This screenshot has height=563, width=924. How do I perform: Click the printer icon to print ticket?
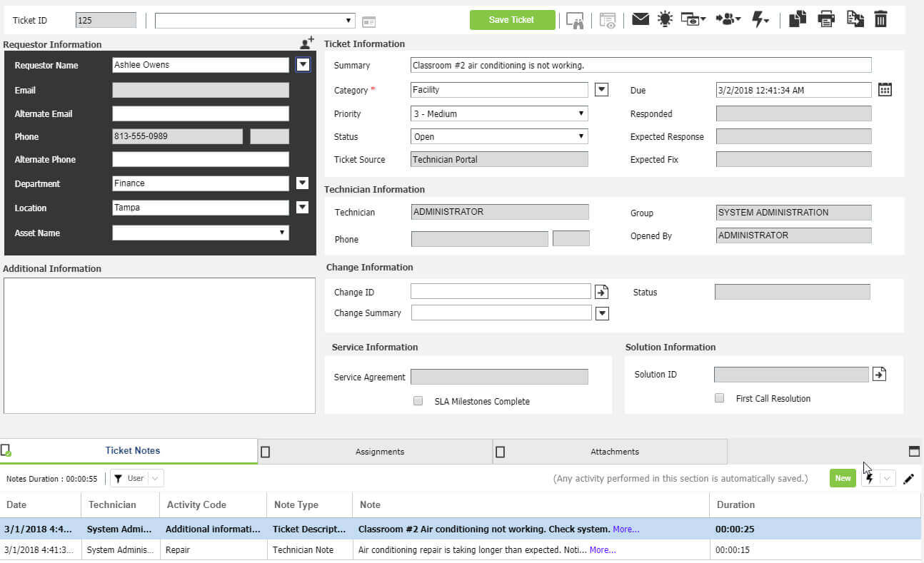[826, 19]
